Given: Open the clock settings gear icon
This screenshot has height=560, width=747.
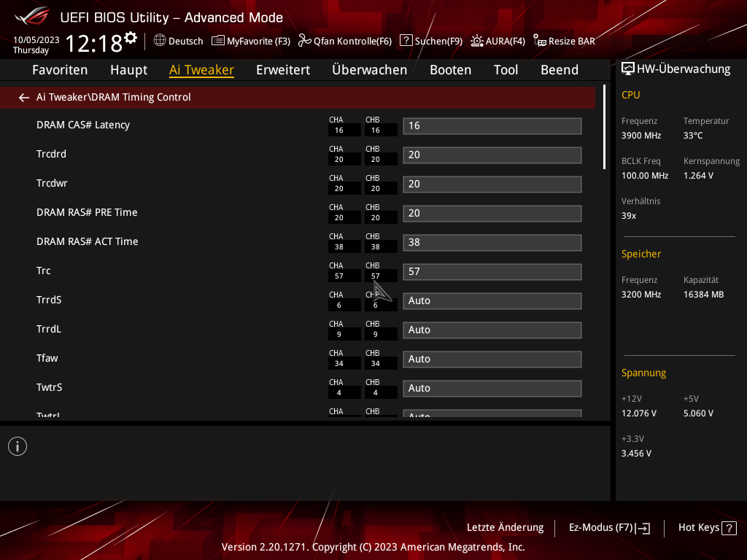Looking at the screenshot, I should (131, 38).
